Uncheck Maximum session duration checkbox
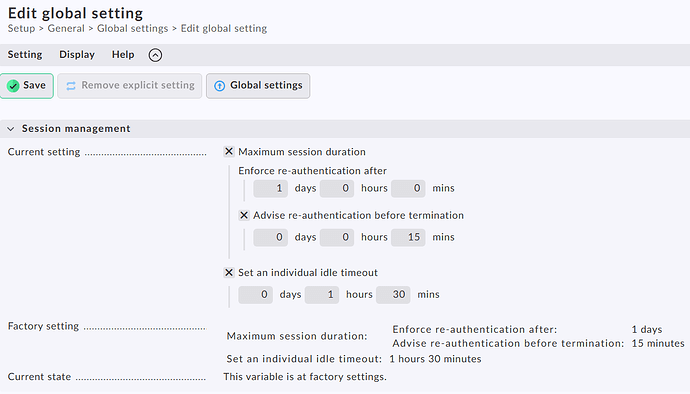The height and width of the screenshot is (394, 690). (229, 151)
